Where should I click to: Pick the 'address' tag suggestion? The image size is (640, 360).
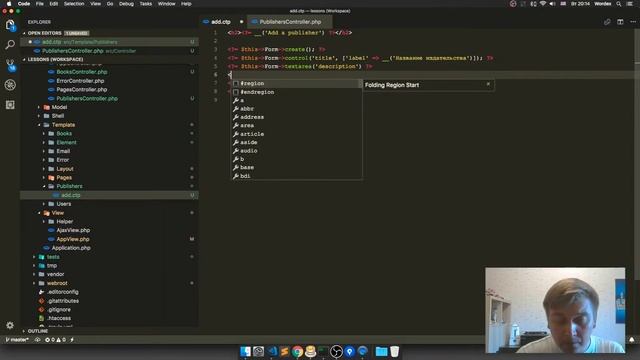point(297,117)
